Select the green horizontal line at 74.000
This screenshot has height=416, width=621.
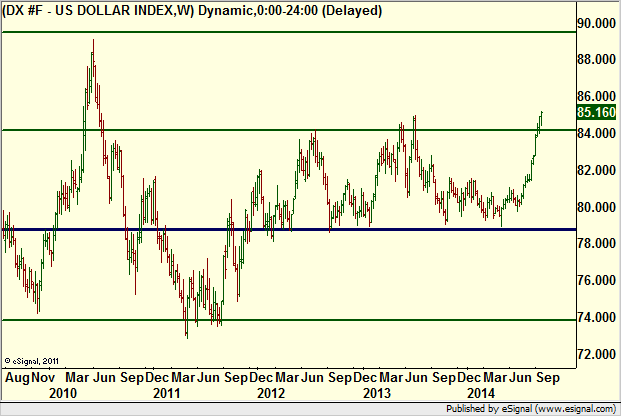289,320
